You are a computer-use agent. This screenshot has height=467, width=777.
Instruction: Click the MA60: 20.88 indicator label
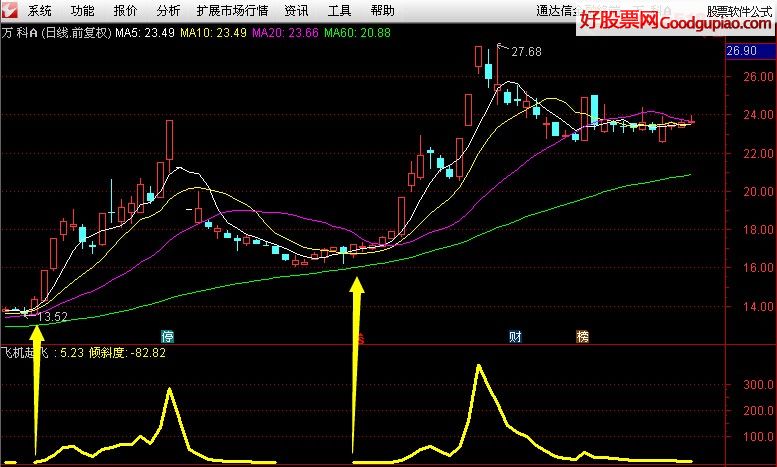(357, 33)
